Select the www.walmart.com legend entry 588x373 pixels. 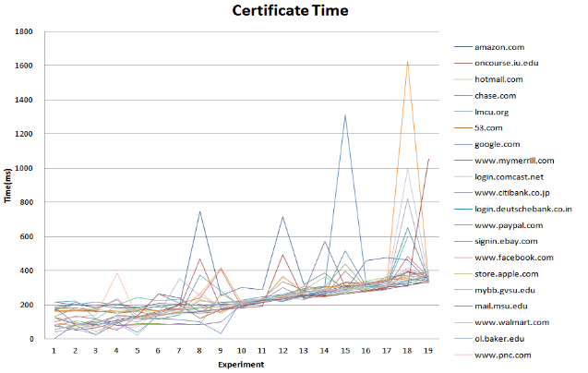(x=511, y=322)
